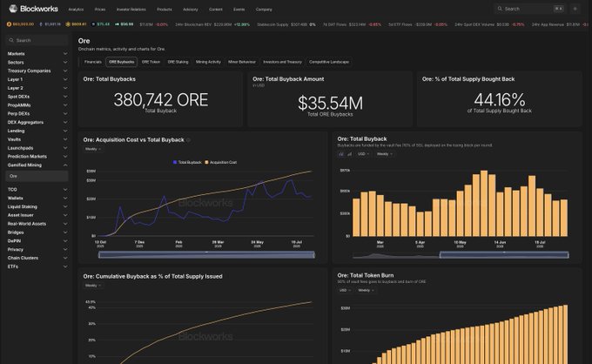Open the Company top menu

(x=264, y=9)
